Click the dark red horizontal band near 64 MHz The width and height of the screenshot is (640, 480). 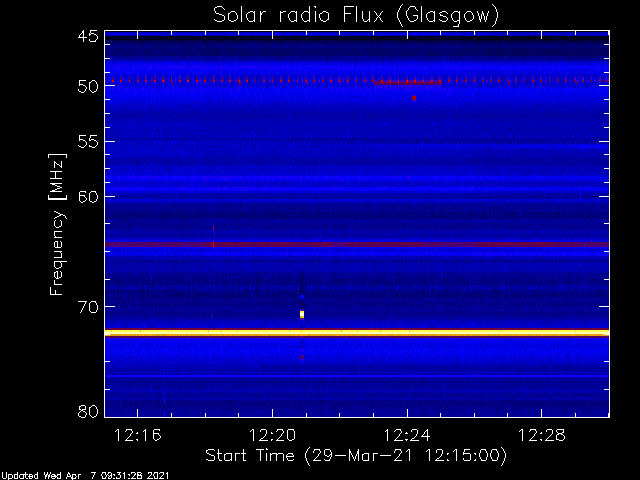coord(357,244)
